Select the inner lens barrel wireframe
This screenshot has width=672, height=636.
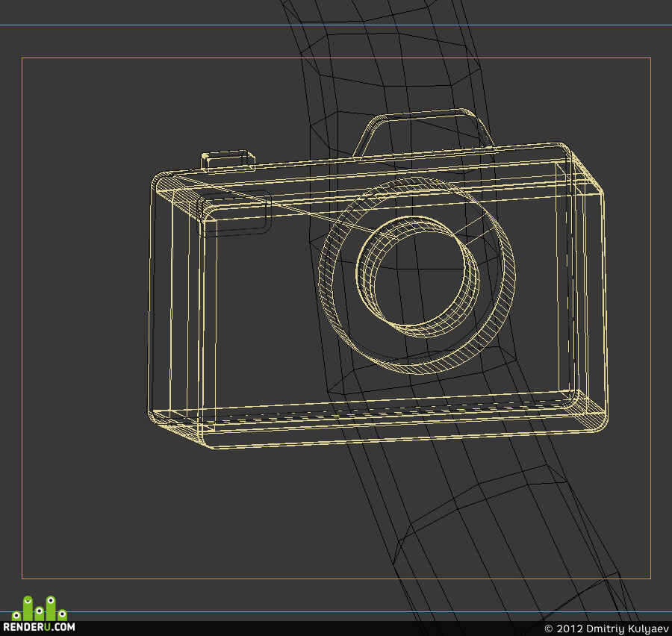tap(418, 276)
